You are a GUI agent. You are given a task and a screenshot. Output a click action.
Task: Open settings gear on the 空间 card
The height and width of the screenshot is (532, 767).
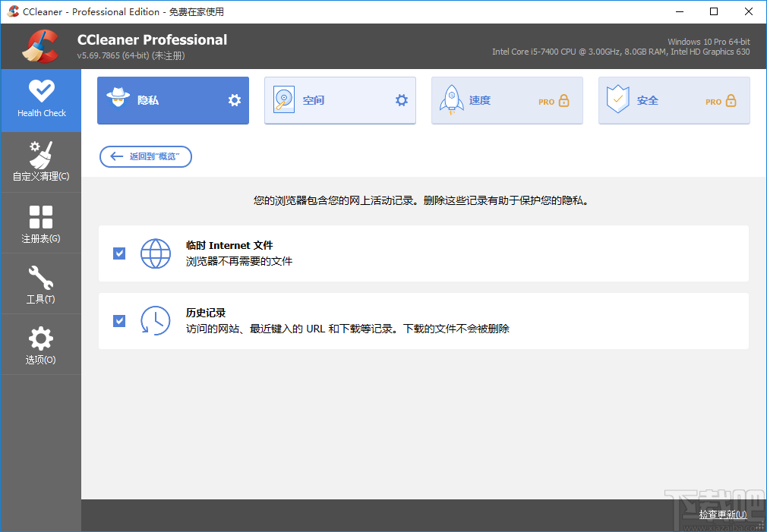(401, 99)
